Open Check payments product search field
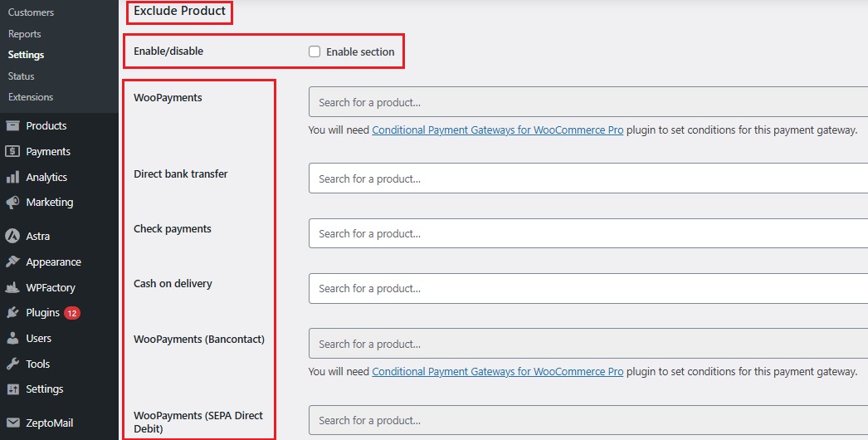The height and width of the screenshot is (440, 868). coord(588,233)
